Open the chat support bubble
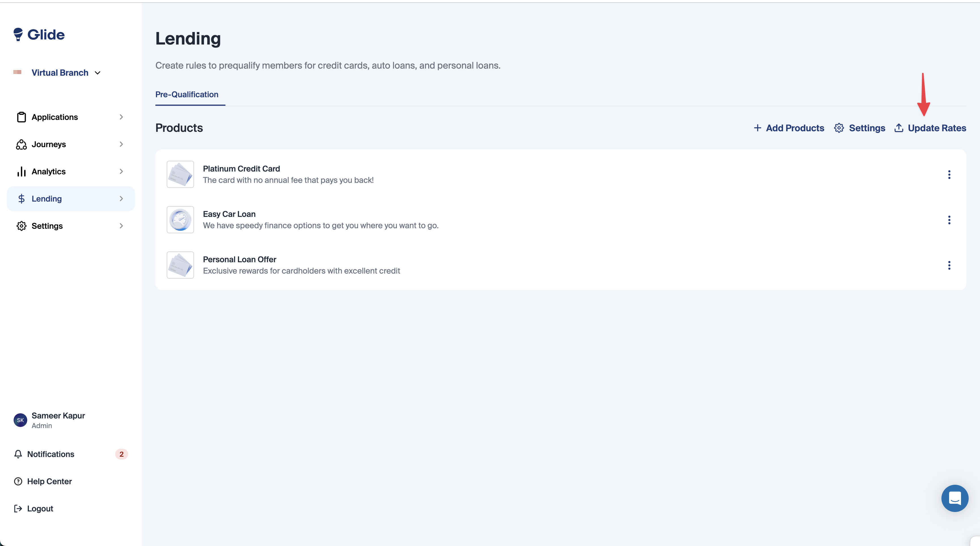Image resolution: width=980 pixels, height=546 pixels. click(954, 498)
